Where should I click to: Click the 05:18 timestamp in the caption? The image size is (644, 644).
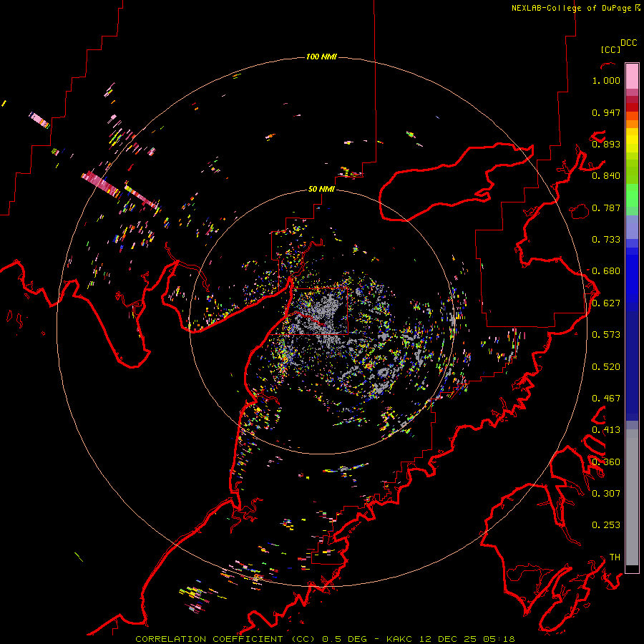[499, 639]
